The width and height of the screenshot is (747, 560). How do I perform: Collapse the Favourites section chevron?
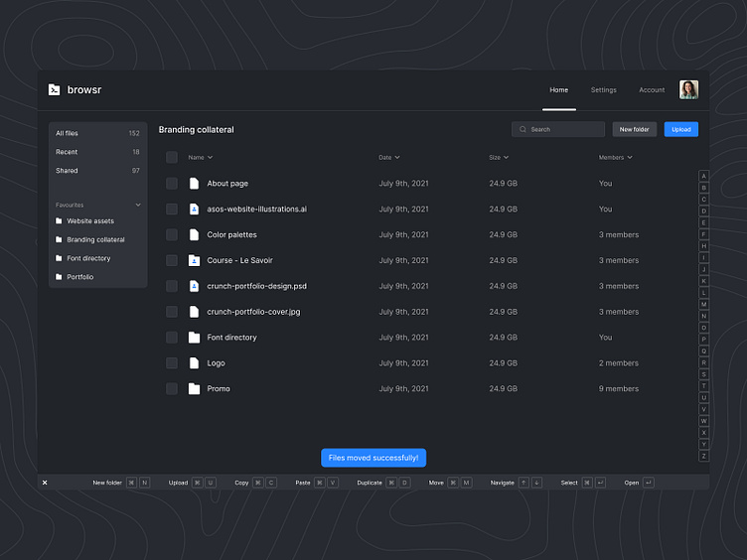pyautogui.click(x=138, y=206)
